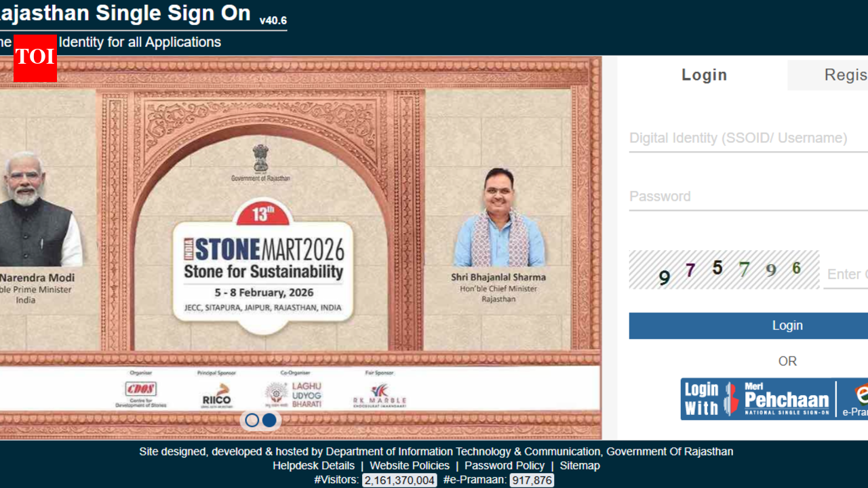Screen dimensions: 868x488
Task: Open Helpdesk Details link
Action: (x=313, y=466)
